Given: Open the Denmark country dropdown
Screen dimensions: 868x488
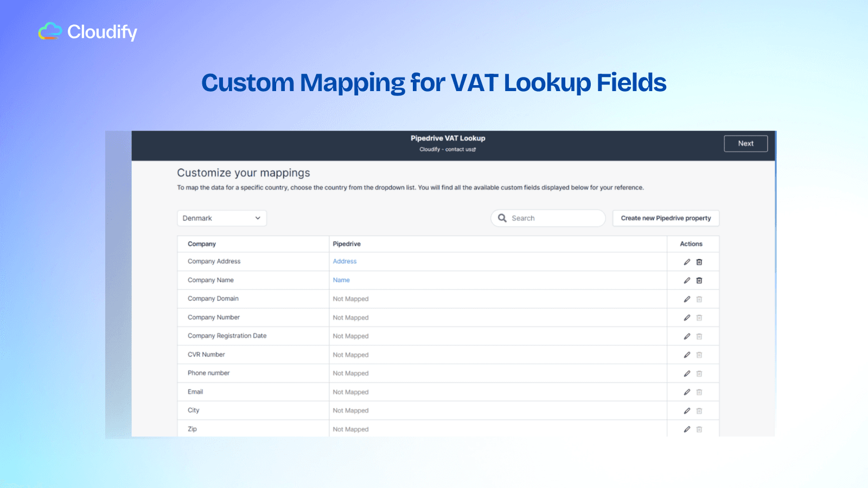Looking at the screenshot, I should pyautogui.click(x=222, y=218).
